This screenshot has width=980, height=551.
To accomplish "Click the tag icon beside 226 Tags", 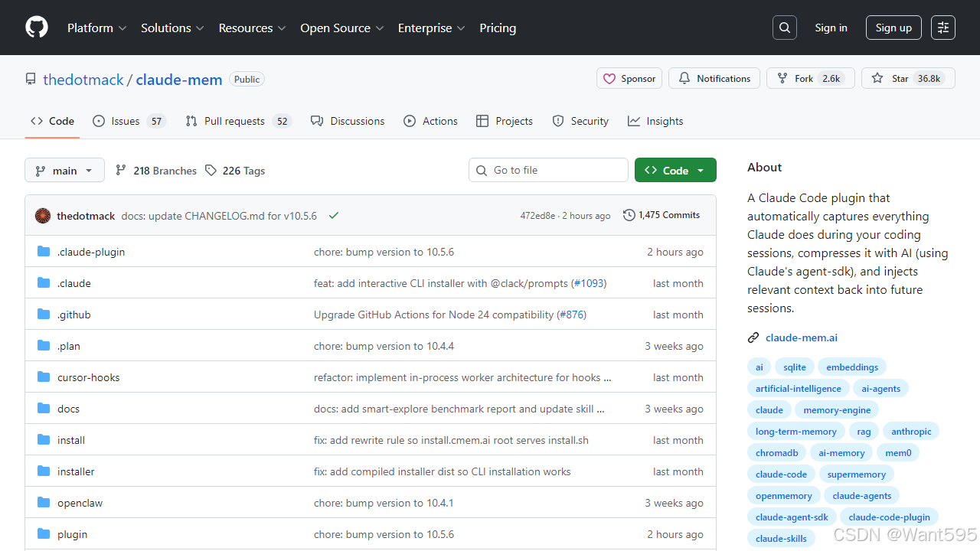I will [211, 171].
